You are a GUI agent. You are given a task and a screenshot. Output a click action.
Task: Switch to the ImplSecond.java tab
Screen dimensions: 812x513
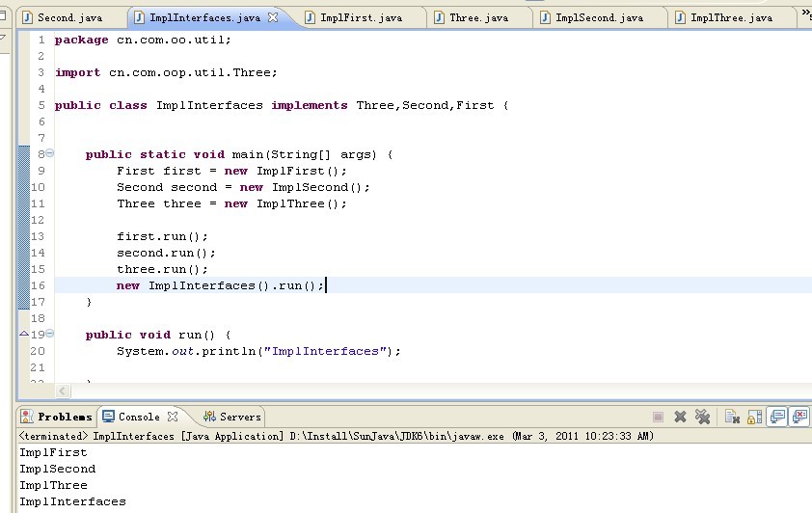click(x=599, y=17)
